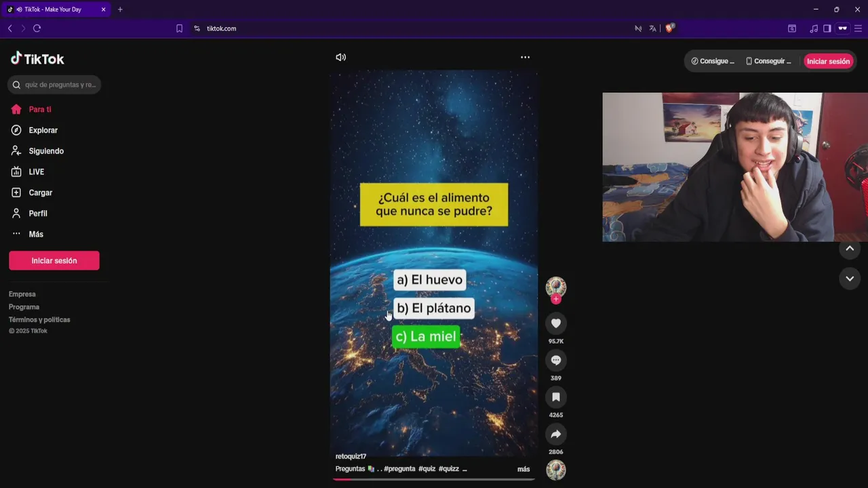Open retoquiz17 username link
The image size is (868, 488).
pos(351,457)
